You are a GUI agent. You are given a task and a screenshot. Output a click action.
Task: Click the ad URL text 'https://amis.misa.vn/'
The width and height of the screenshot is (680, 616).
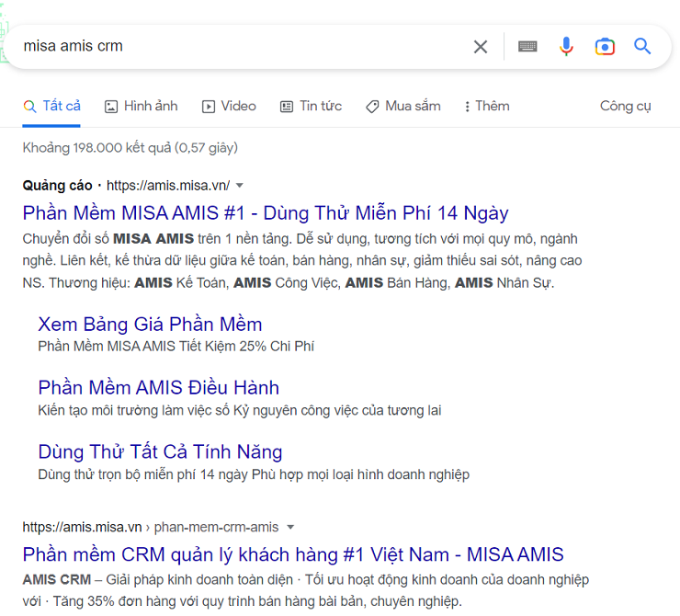(x=168, y=186)
